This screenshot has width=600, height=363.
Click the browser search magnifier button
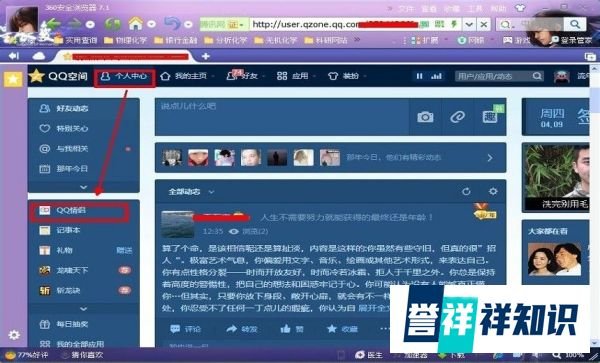click(575, 24)
